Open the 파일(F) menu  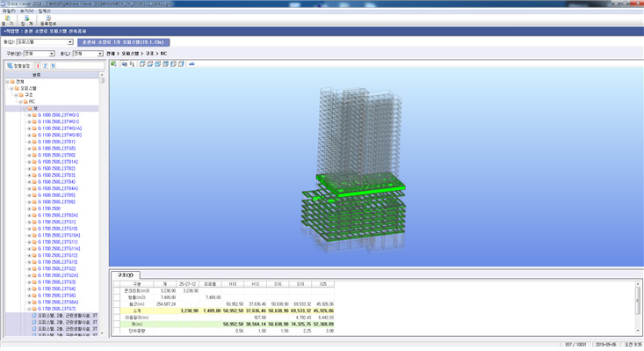(9, 11)
